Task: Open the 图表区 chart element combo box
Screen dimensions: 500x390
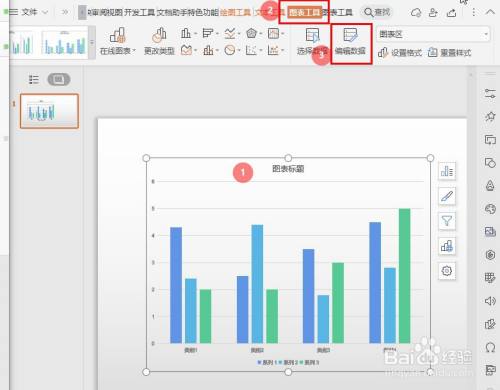Action: 433,34
